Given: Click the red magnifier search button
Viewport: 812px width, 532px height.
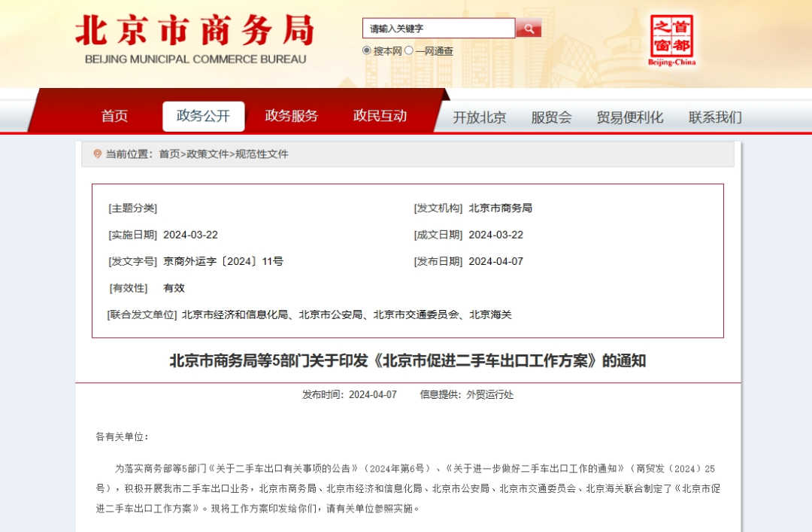Looking at the screenshot, I should click(529, 29).
